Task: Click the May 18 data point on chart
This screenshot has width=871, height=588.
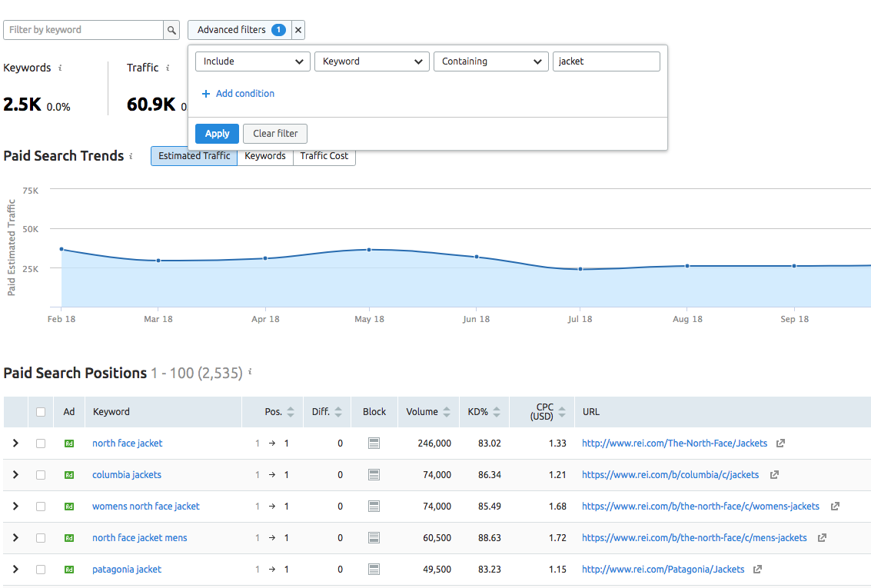Action: pyautogui.click(x=370, y=250)
